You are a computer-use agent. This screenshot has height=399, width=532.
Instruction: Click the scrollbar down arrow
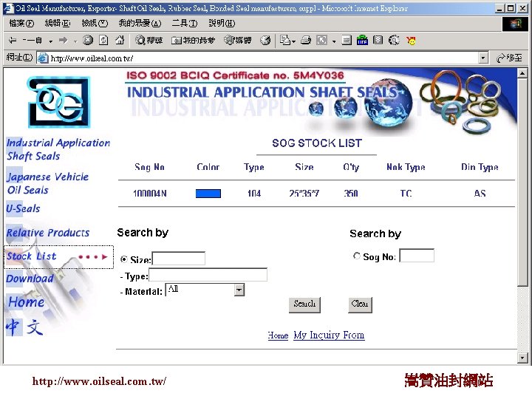coord(522,358)
